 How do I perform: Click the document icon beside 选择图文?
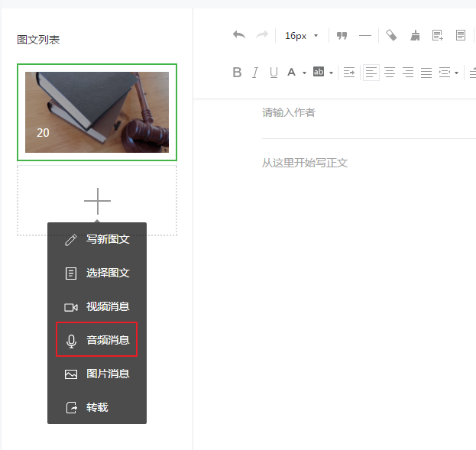pyautogui.click(x=71, y=274)
